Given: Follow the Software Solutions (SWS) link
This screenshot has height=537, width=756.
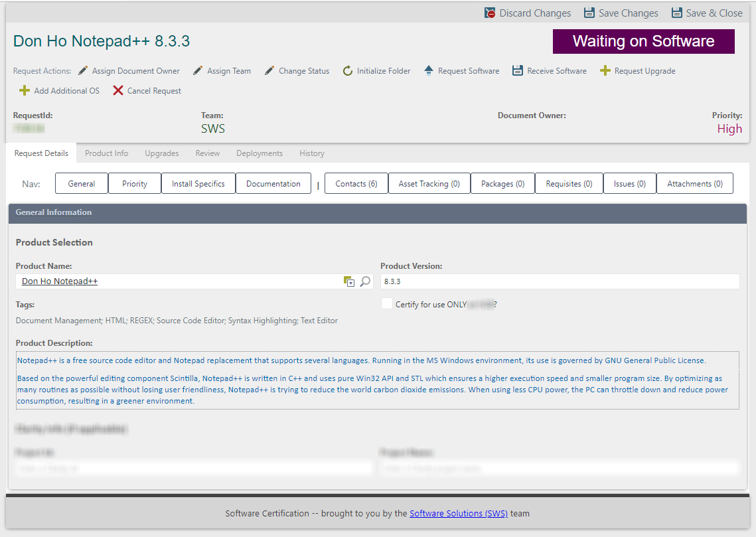Looking at the screenshot, I should 459,513.
